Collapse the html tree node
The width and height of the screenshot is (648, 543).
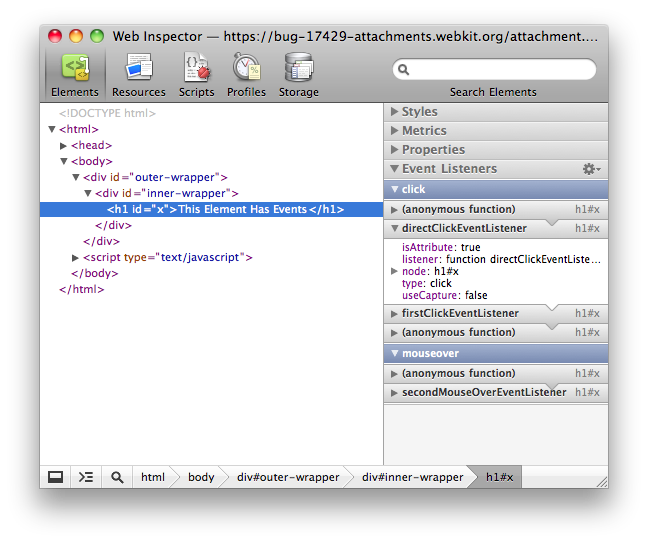[x=52, y=129]
